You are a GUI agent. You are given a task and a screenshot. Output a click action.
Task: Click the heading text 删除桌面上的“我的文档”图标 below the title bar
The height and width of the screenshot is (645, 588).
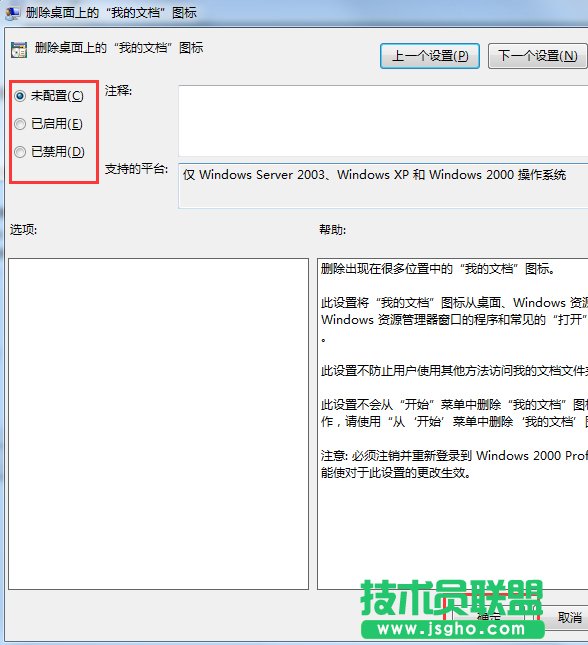tap(119, 48)
